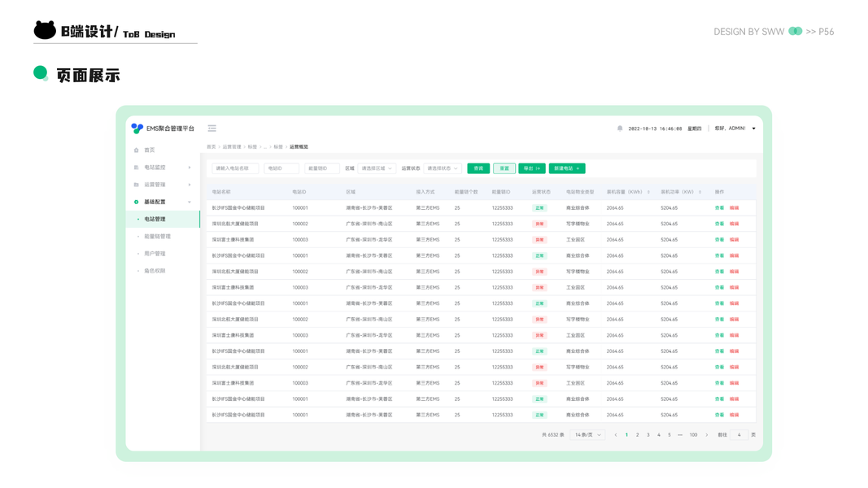The height and width of the screenshot is (488, 868).
Task: Open notifications via the bell icon
Action: [x=620, y=129]
